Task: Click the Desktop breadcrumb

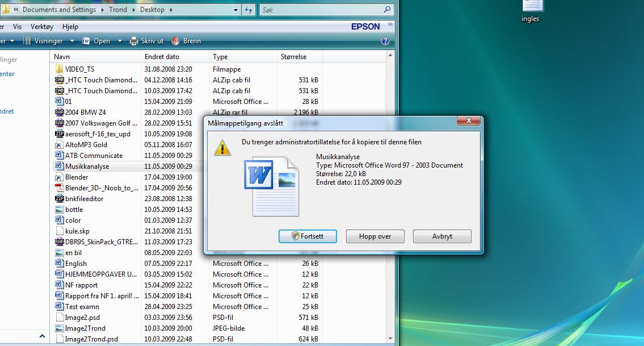Action: tap(152, 10)
